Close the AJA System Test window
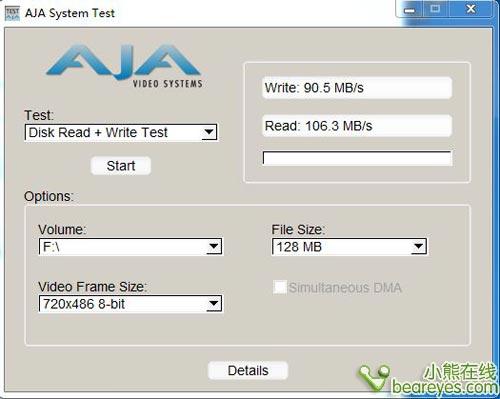 [470, 9]
